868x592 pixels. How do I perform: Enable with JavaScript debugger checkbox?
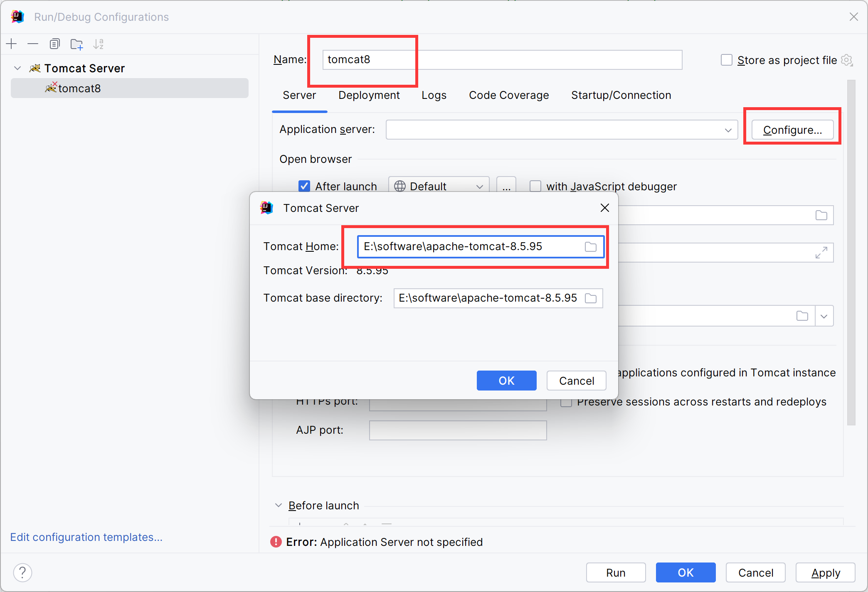[535, 186]
